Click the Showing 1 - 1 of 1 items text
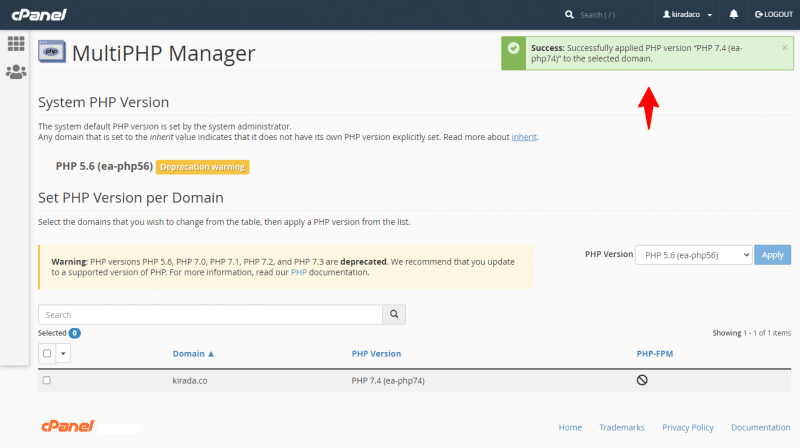This screenshot has width=800, height=448. [x=752, y=333]
